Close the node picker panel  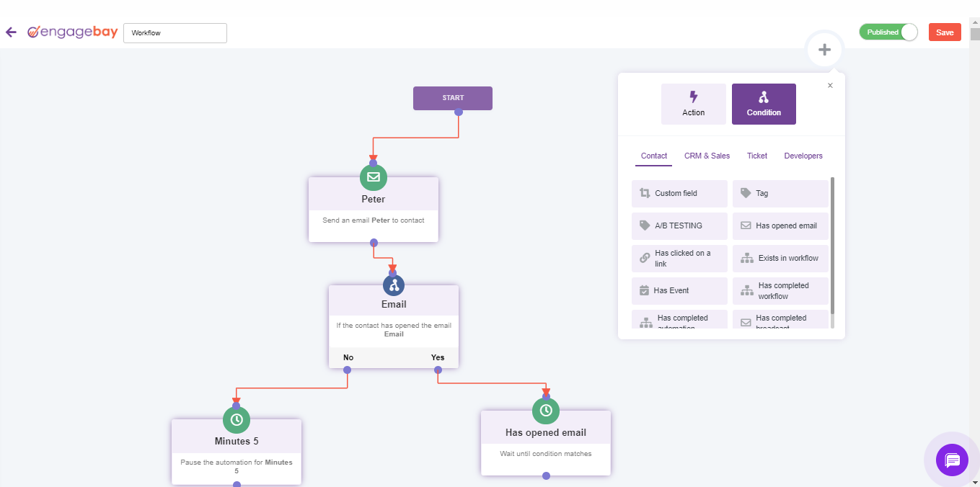[830, 86]
